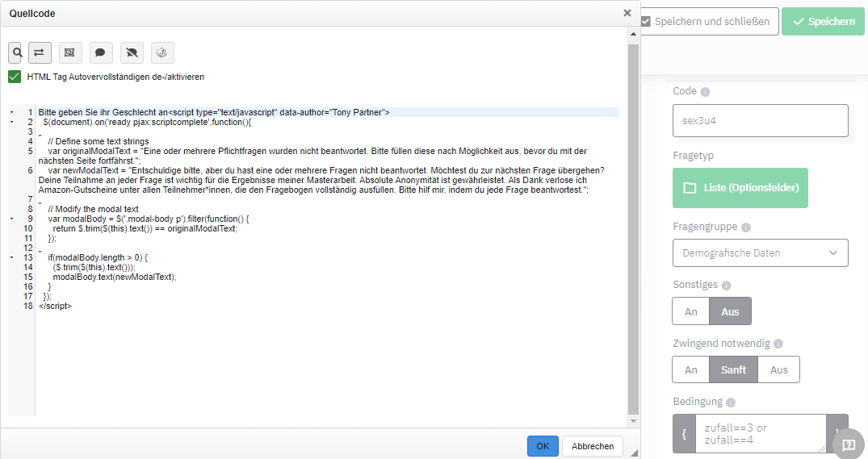868x459 pixels.
Task: Toggle HTML Tag Autovervollständigen checkbox
Action: (15, 77)
